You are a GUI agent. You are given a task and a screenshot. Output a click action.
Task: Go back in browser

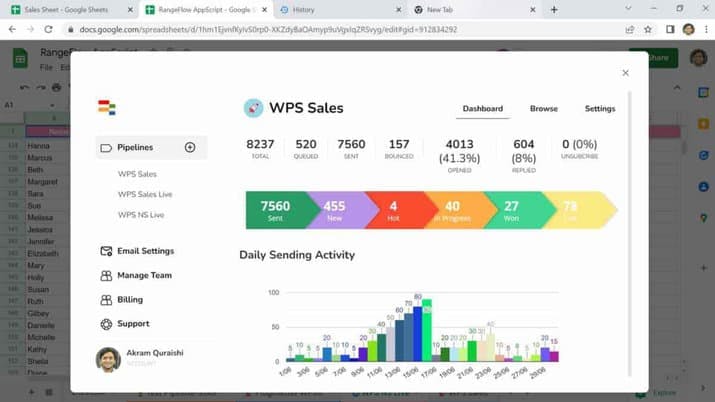point(12,29)
